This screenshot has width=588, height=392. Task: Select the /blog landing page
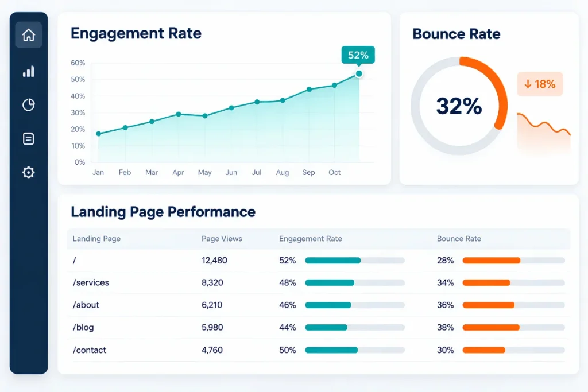tap(83, 328)
